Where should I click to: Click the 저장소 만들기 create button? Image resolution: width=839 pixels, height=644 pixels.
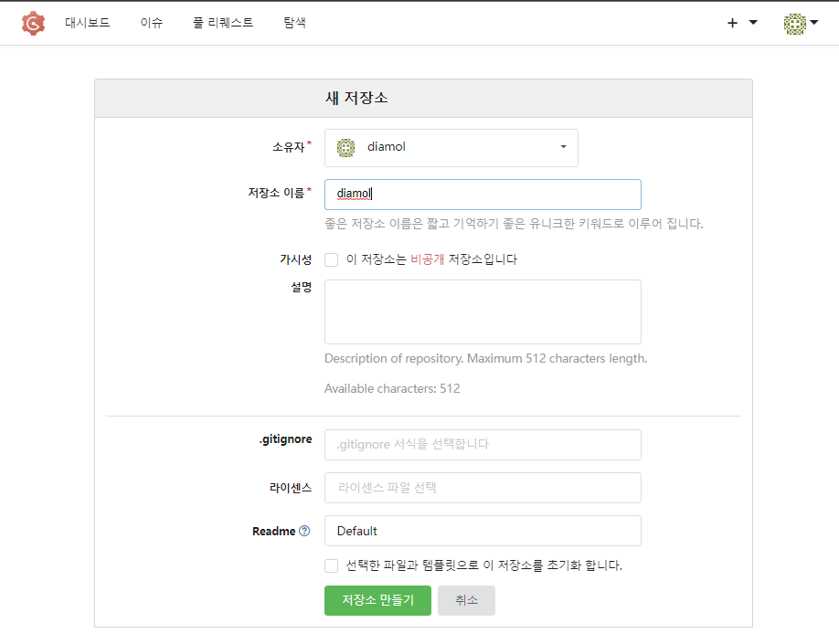[x=377, y=600]
